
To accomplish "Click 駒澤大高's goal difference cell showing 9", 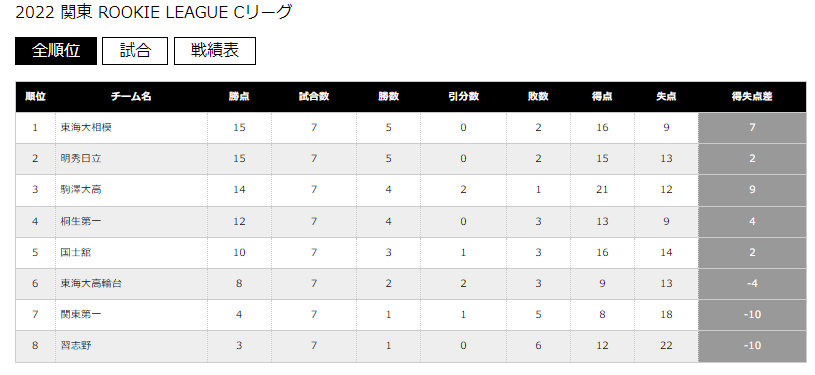I will click(x=752, y=190).
